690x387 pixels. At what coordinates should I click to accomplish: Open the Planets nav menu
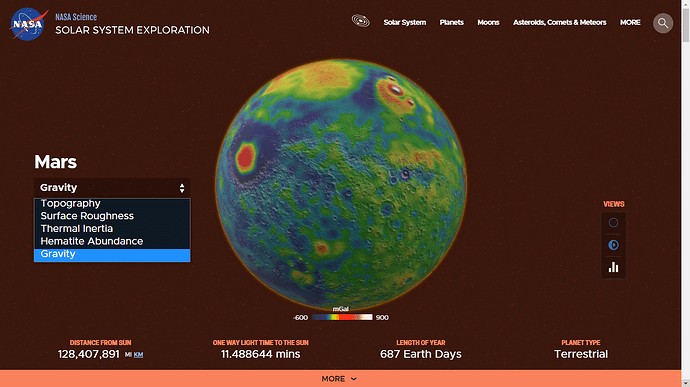(x=451, y=22)
